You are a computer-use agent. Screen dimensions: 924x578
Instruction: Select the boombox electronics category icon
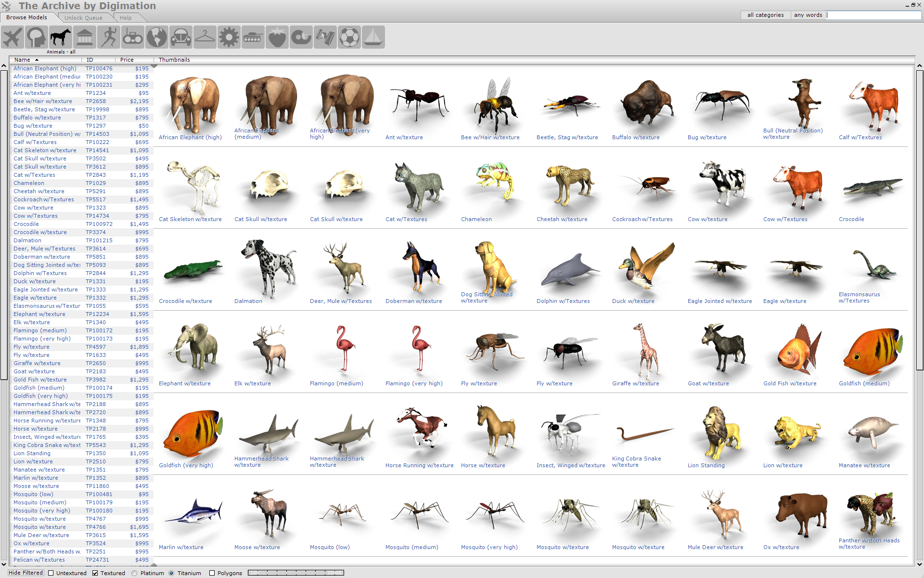tap(133, 37)
